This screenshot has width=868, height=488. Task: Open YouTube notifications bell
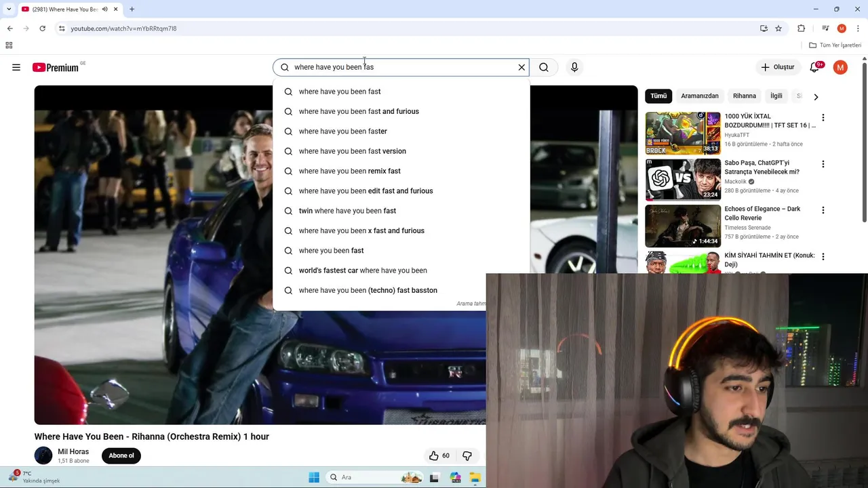pyautogui.click(x=815, y=67)
